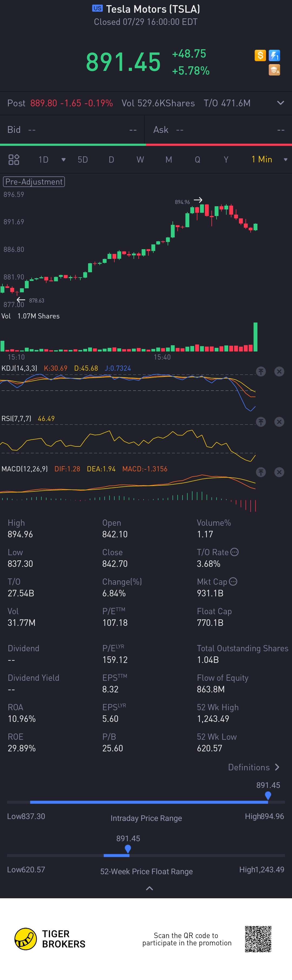
Task: Tap the green/red bid-ask ratio bar
Action: coord(146,144)
